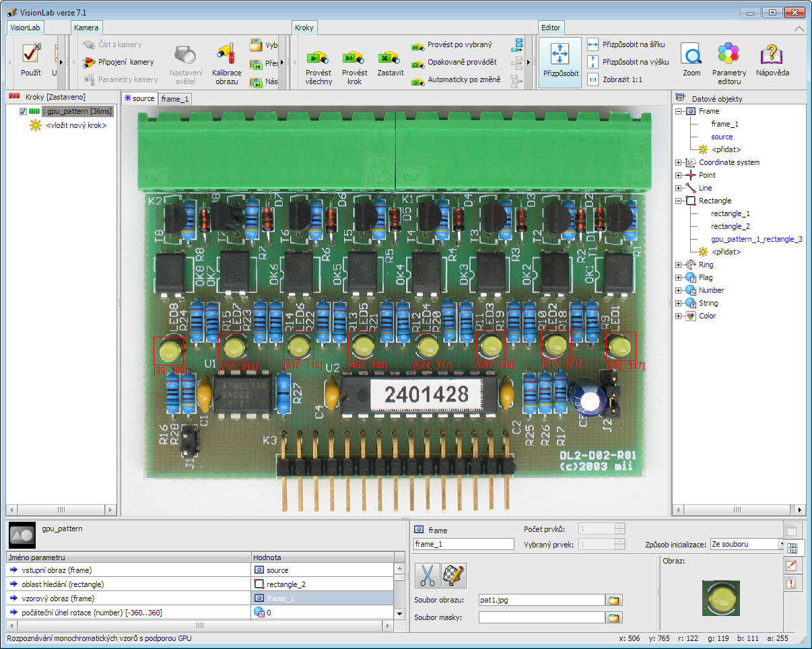Open Kalibrace obrazu calibration tool
This screenshot has width=812, height=649.
226,55
